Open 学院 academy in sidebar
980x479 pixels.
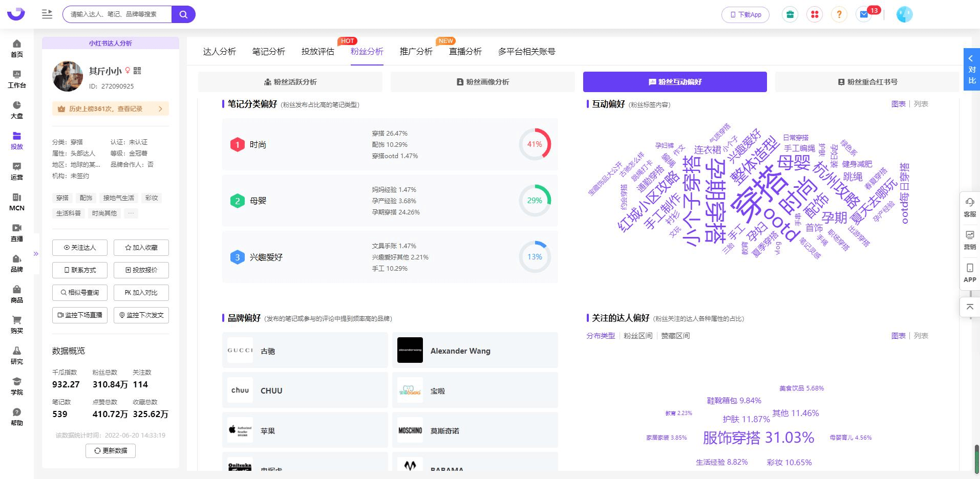tap(17, 386)
